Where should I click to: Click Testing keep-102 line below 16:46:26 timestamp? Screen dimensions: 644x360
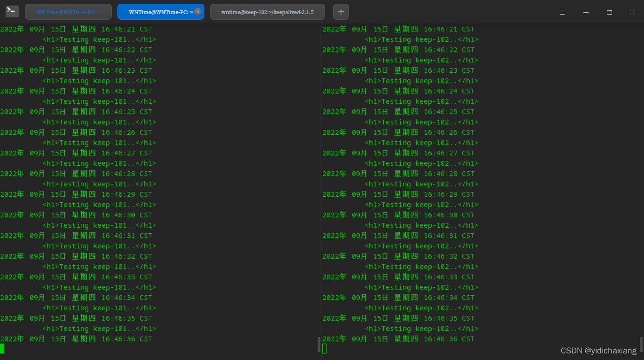click(x=421, y=143)
